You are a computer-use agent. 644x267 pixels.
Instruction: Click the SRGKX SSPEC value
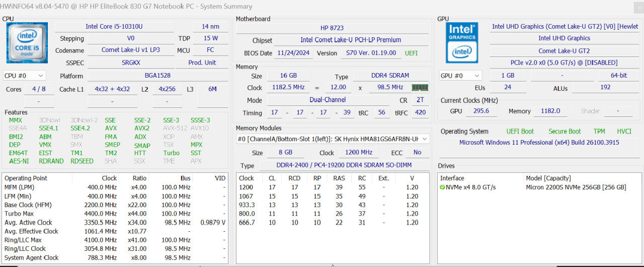[131, 63]
